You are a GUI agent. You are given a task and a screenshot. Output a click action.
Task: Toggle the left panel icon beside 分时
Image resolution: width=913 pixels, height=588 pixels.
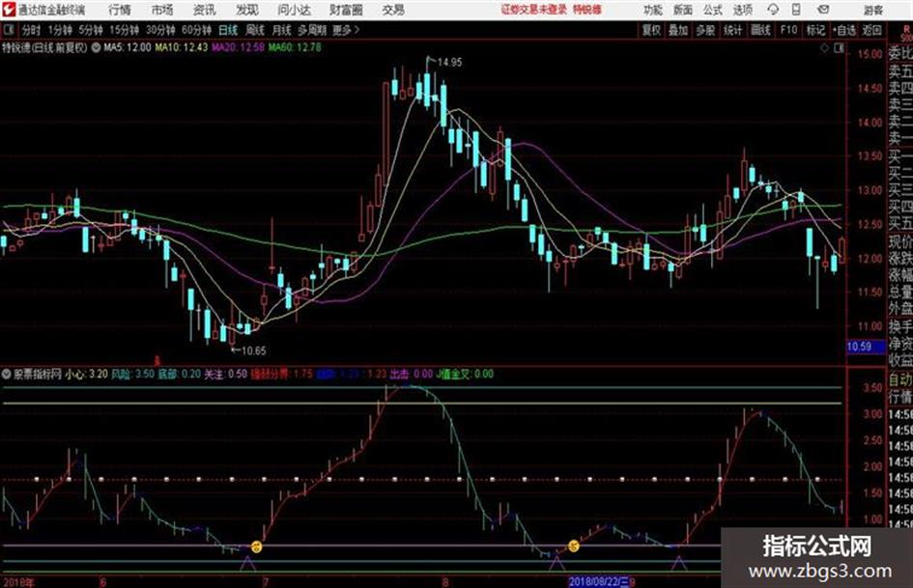pyautogui.click(x=8, y=30)
